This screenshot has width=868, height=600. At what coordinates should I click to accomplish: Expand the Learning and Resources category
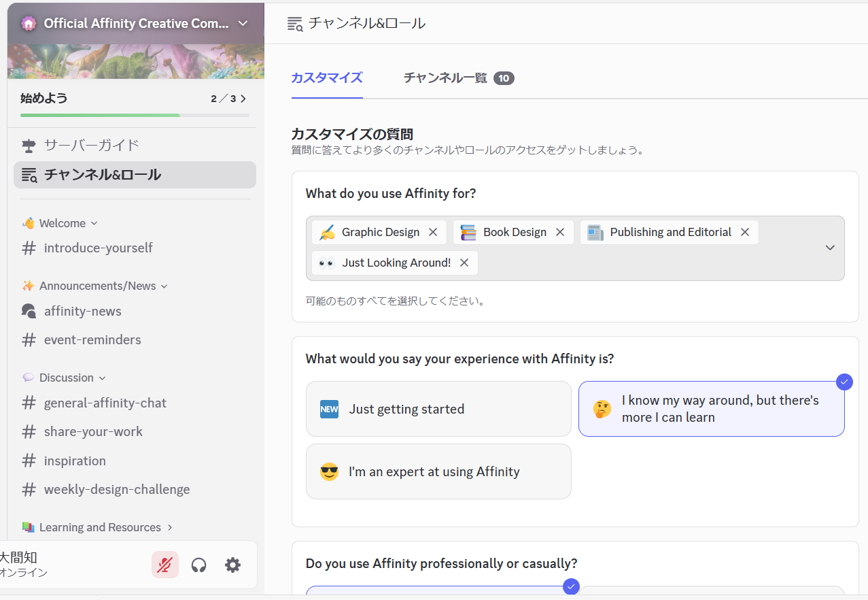(100, 527)
